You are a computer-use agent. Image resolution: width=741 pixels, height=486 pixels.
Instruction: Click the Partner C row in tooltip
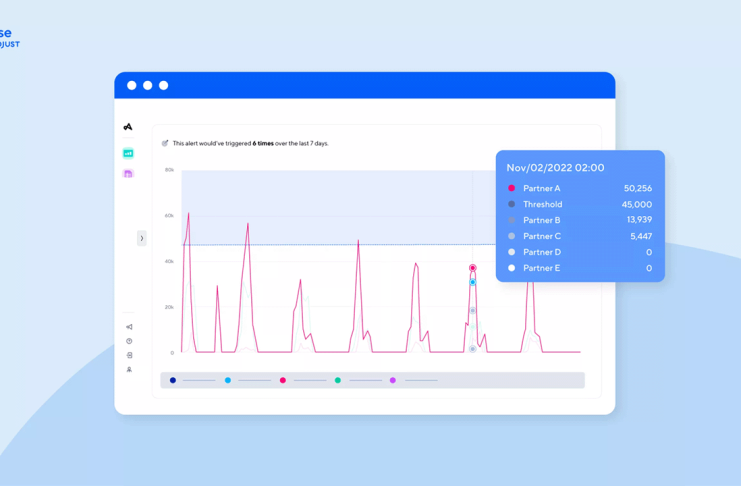click(580, 236)
